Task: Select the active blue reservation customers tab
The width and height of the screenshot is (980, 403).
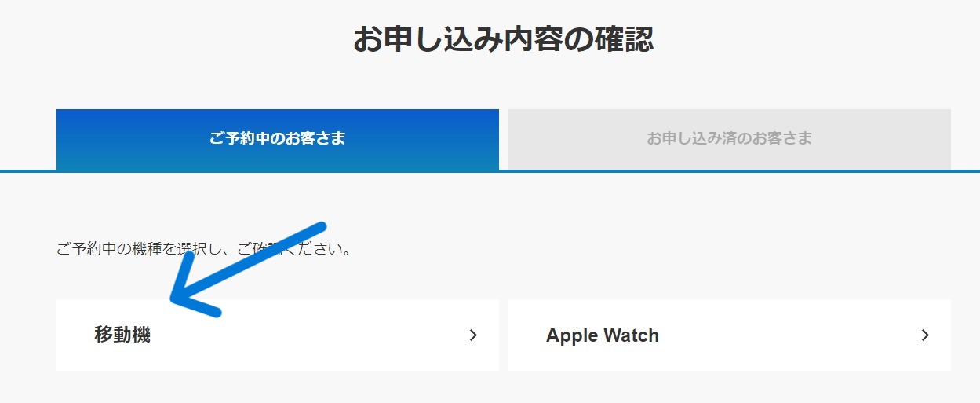Action: click(278, 139)
